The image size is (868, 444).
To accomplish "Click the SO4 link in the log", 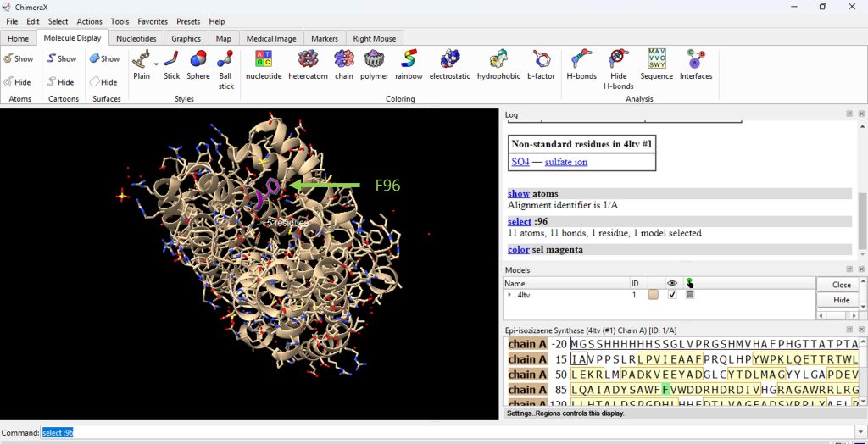I will tap(520, 162).
